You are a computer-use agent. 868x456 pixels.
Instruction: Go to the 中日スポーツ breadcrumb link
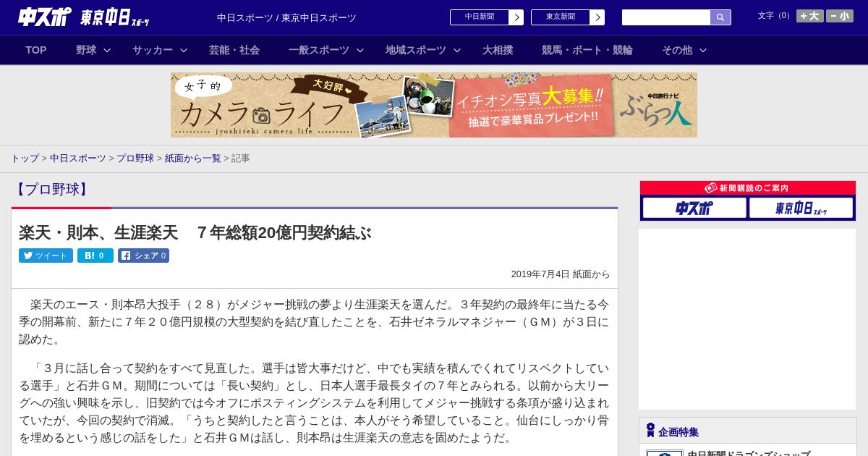(77, 158)
